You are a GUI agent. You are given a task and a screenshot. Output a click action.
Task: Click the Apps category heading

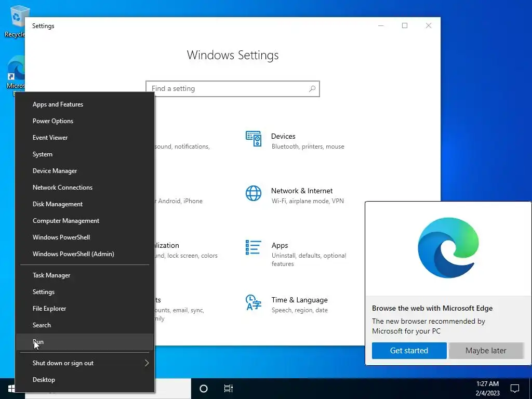pos(280,246)
